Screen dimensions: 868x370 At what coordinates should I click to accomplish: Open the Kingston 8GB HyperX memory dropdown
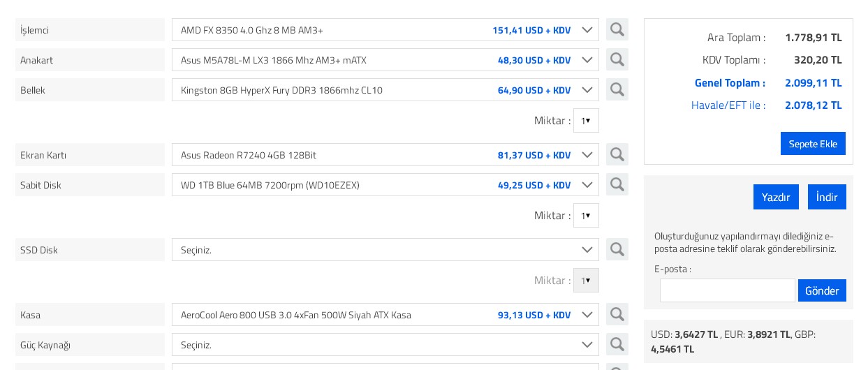point(385,90)
